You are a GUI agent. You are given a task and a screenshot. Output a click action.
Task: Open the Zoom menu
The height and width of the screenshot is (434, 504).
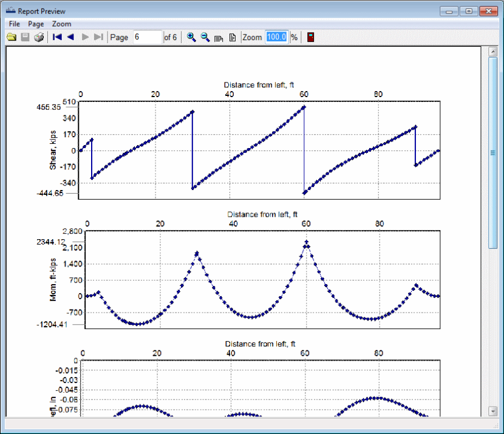click(x=61, y=24)
